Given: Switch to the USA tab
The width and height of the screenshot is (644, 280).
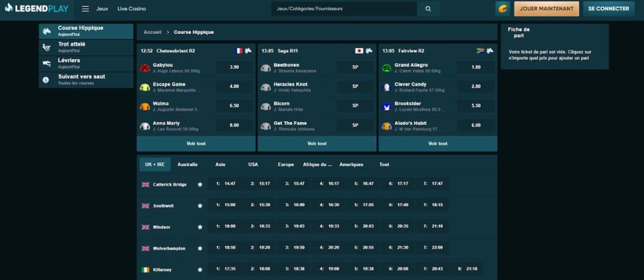Looking at the screenshot, I should [253, 164].
